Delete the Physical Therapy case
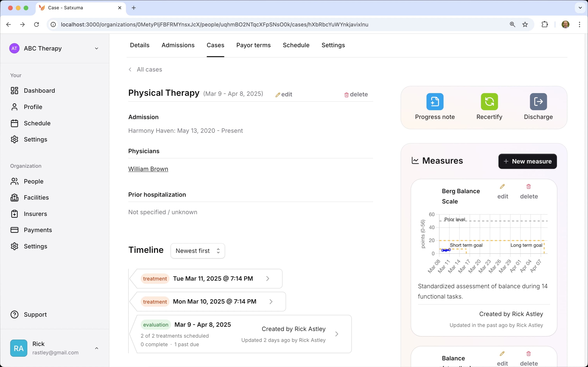588x367 pixels. 356,94
